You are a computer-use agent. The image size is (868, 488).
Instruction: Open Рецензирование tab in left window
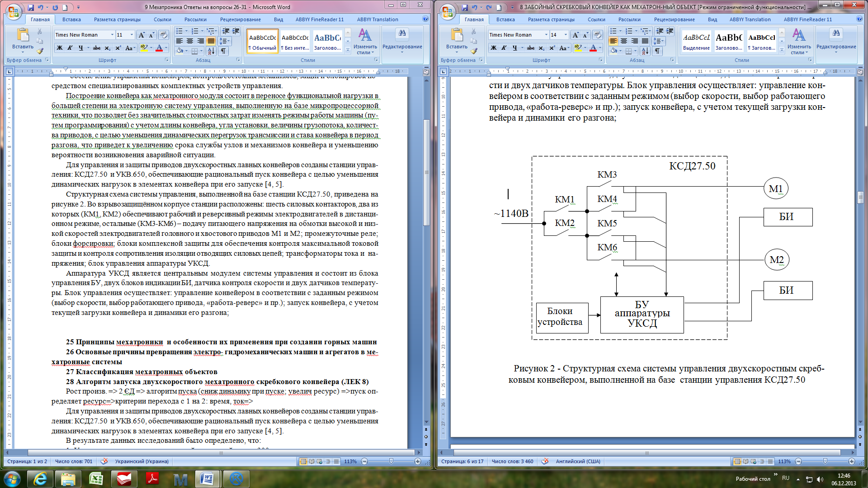(240, 19)
